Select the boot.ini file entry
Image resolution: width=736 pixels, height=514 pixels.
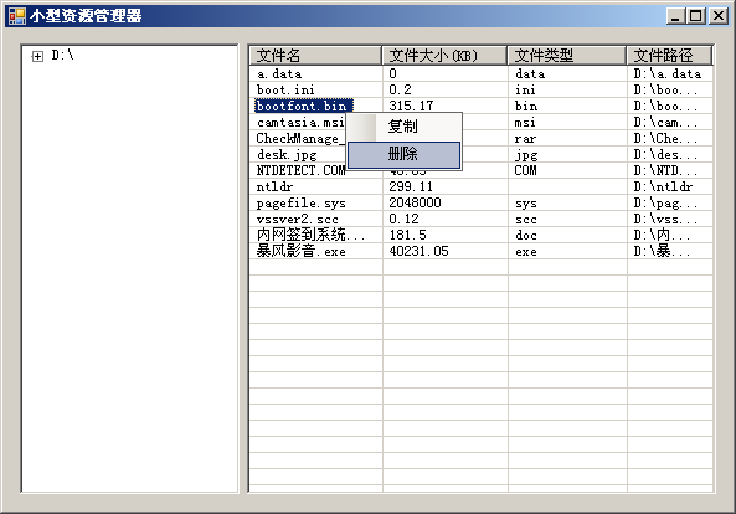285,89
